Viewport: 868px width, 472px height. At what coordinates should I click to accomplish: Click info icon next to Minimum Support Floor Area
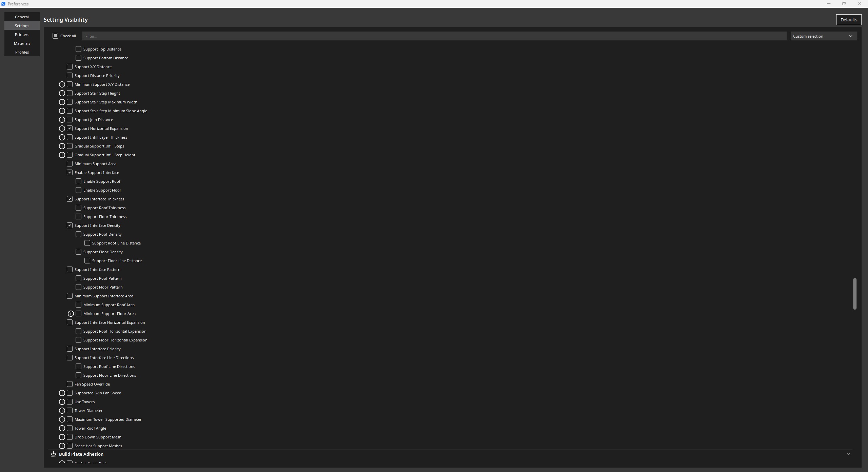[x=71, y=314]
